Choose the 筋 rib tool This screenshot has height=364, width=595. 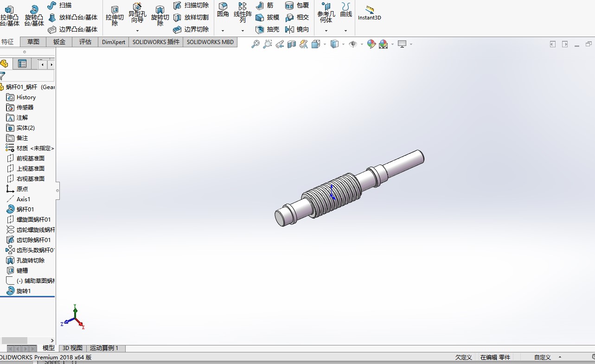tap(264, 5)
